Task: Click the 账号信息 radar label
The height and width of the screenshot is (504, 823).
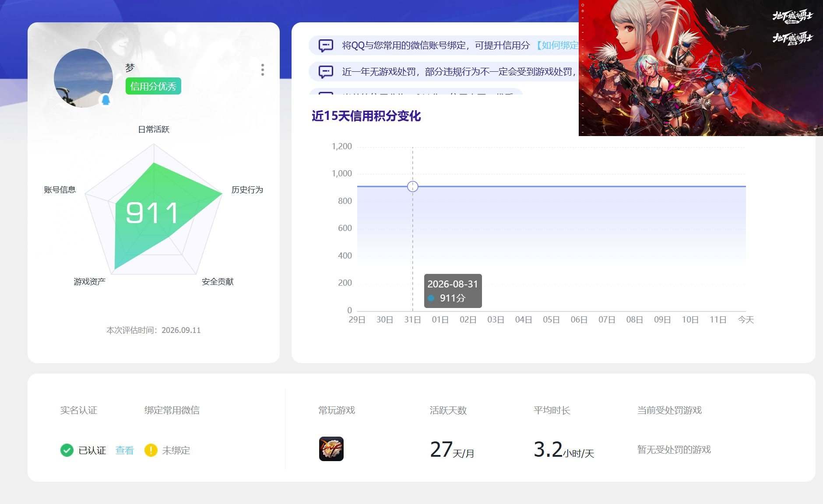Action: (x=60, y=189)
